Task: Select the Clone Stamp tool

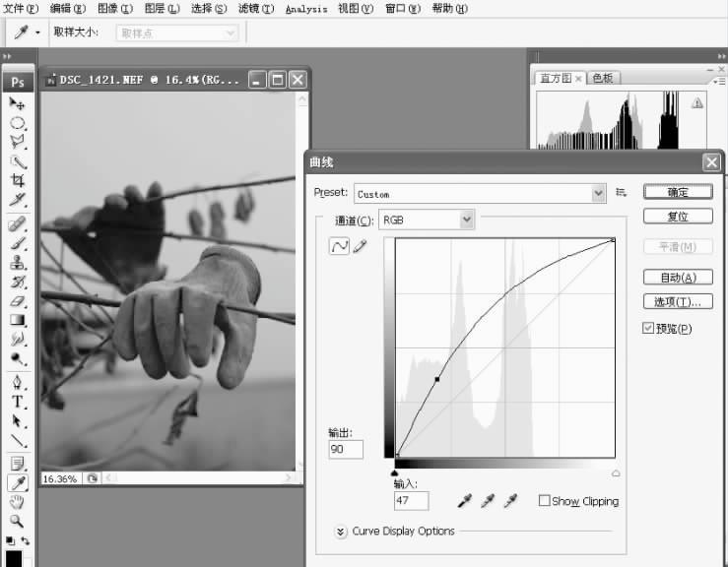Action: tap(17, 263)
